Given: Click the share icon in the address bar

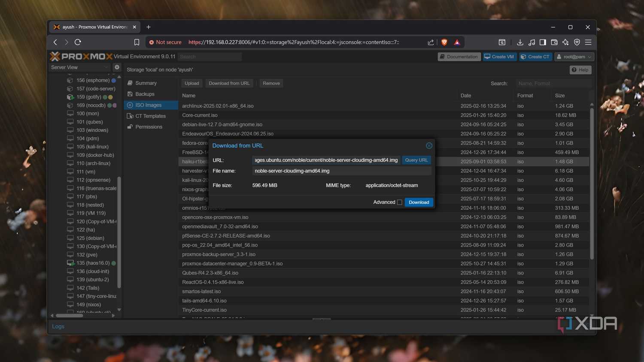Looking at the screenshot, I should [x=431, y=42].
